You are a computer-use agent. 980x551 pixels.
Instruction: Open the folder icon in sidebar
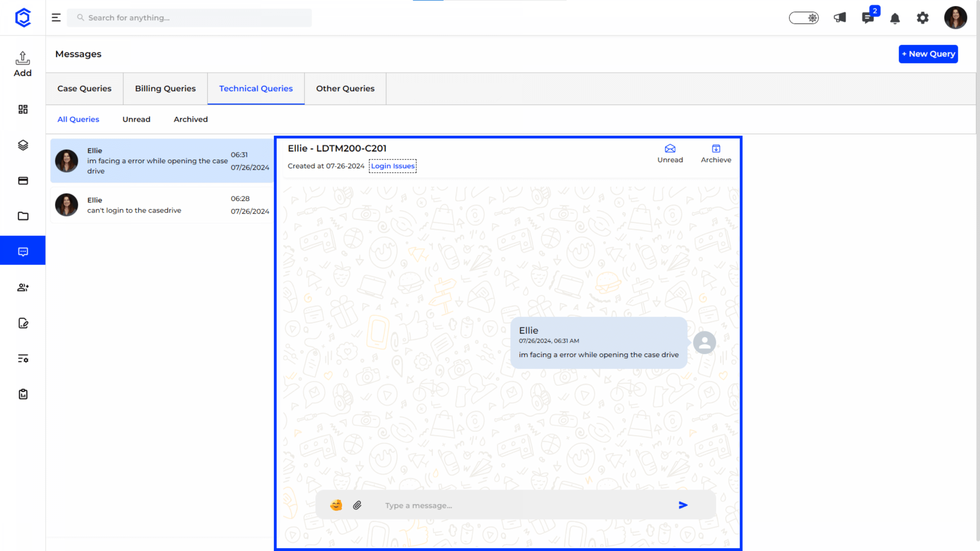point(23,216)
